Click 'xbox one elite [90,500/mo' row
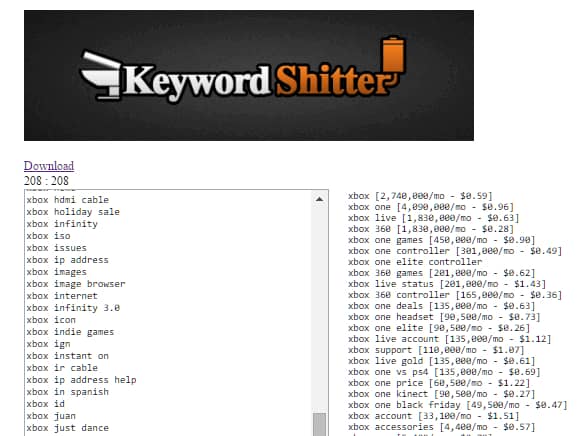Screen dimensions: 583x436 439,328
